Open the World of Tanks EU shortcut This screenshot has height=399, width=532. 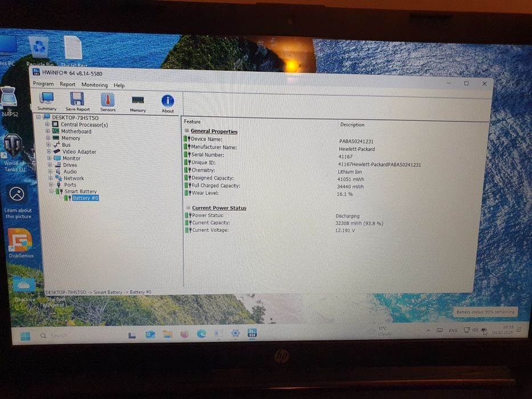coord(14,153)
